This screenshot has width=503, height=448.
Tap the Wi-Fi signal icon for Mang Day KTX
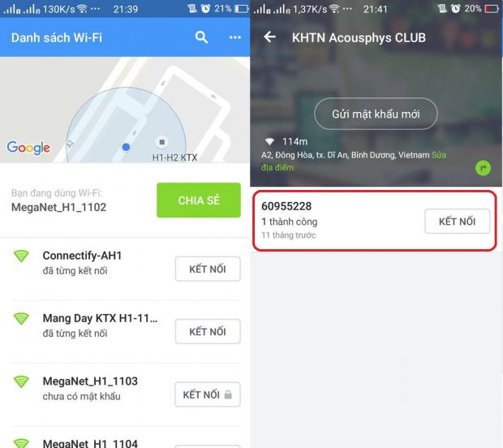21,318
